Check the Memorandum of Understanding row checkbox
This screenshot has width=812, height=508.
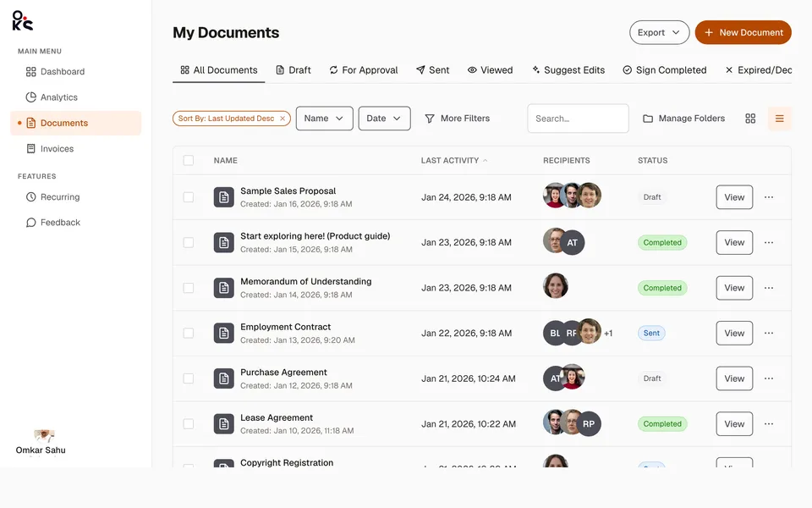pyautogui.click(x=189, y=288)
